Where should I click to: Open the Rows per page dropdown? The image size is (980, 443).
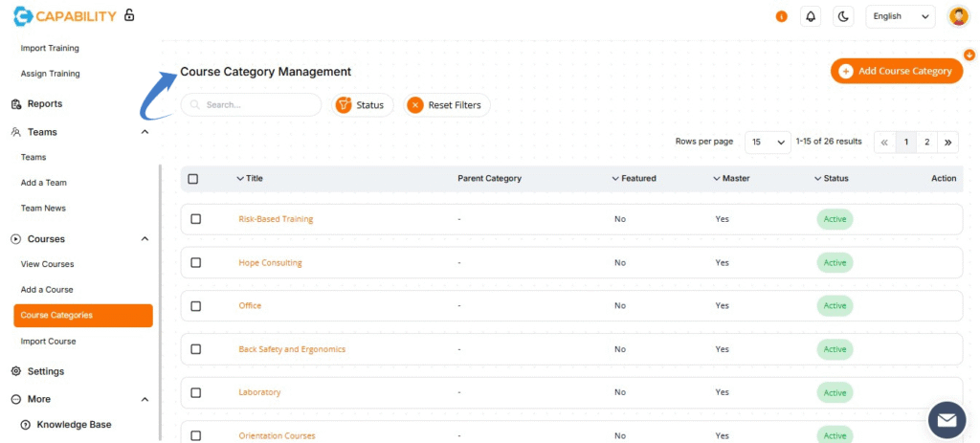768,143
